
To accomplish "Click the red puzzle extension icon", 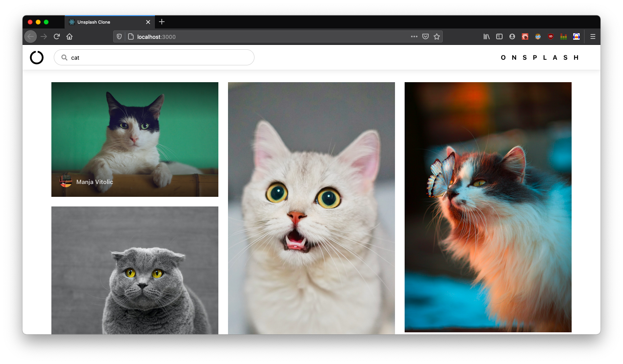I will point(525,36).
